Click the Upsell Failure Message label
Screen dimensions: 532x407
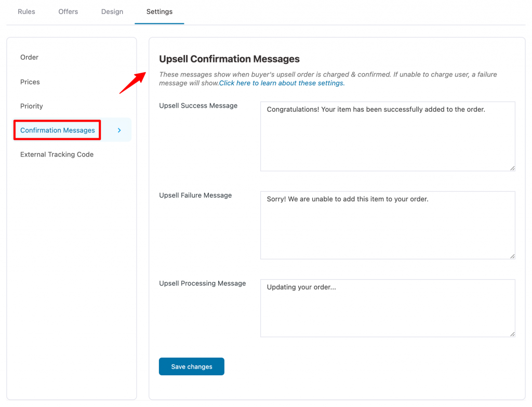(x=195, y=195)
